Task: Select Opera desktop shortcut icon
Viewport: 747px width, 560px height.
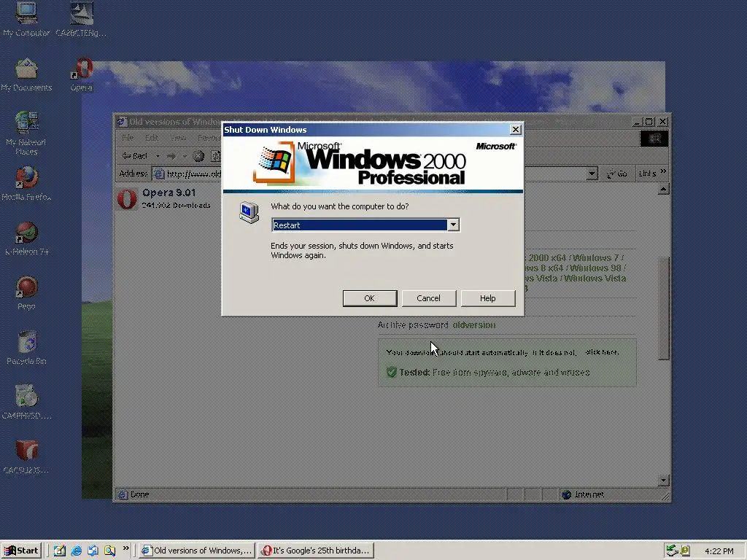Action: coord(82,75)
